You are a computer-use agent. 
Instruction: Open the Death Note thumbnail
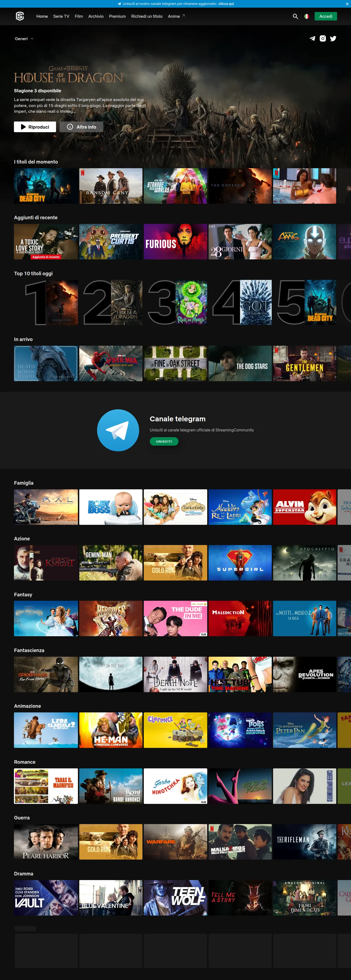[175, 674]
